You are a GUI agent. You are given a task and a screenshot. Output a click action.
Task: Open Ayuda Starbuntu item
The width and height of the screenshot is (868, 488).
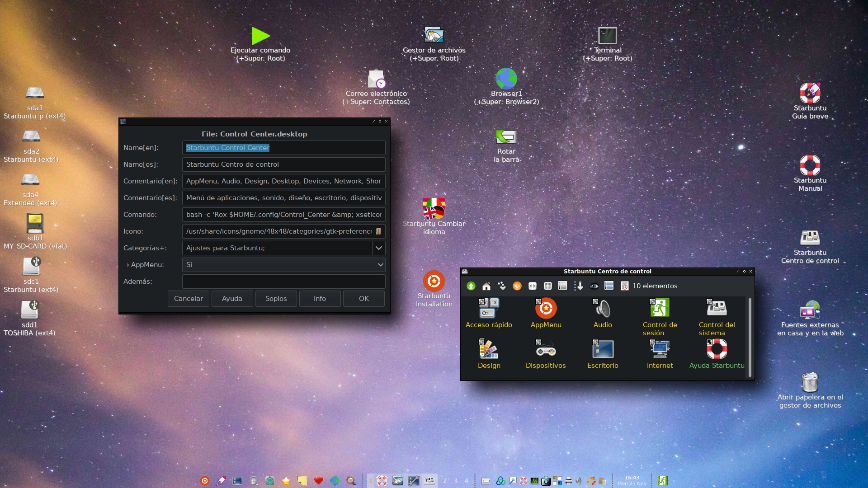717,354
